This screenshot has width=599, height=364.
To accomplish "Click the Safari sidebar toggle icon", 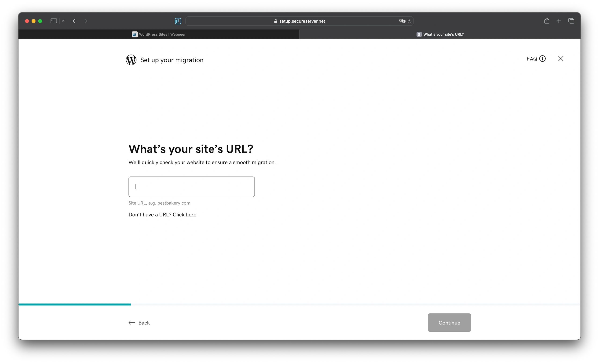I will tap(54, 21).
